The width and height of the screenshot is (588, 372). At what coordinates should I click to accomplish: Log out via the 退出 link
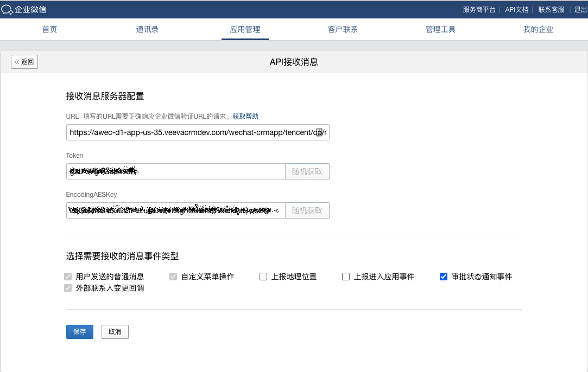point(580,9)
